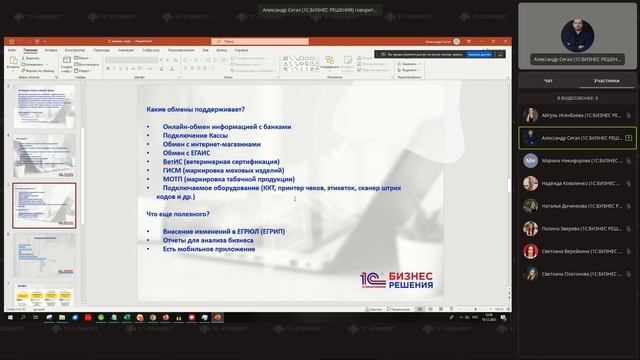Select slide 7 thumbnail in slide panel
Viewport: 640px width, 360px height.
(x=44, y=293)
